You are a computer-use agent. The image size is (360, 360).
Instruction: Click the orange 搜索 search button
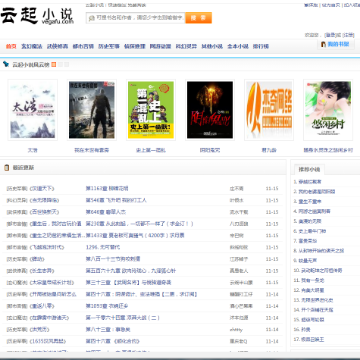(x=199, y=18)
